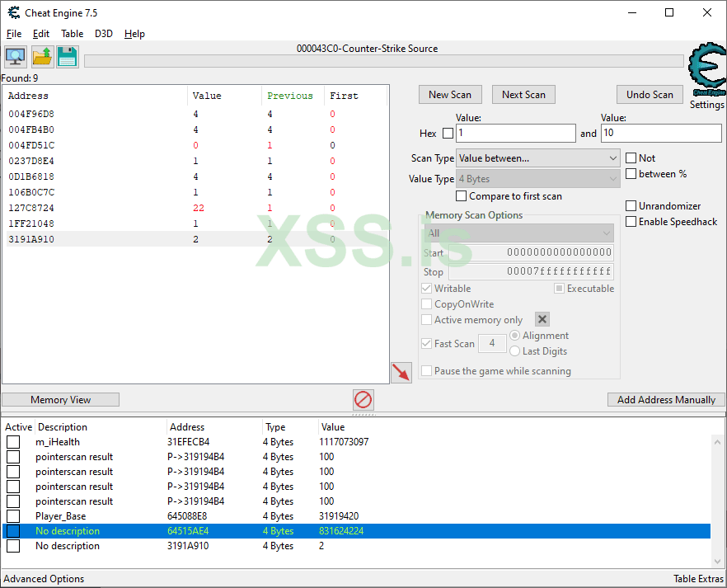Open the File menu
The image size is (727, 588).
point(14,34)
